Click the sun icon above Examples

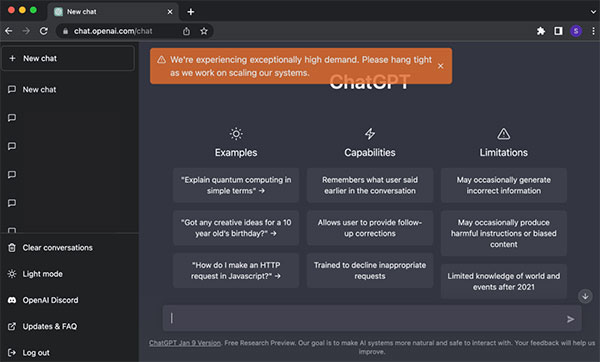coord(236,134)
